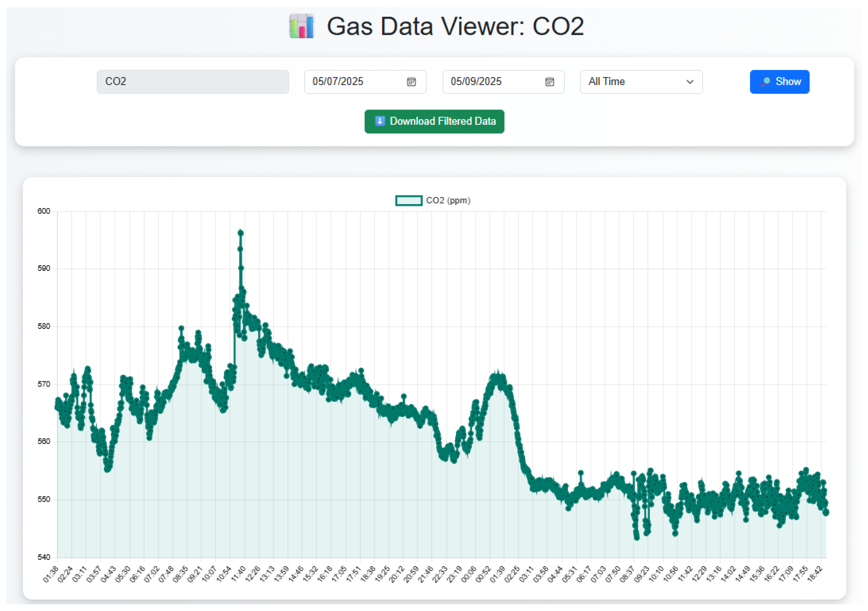Screen dimensions: 868x611
Task: Click the 18:42 x-axis time label
Action: [x=815, y=574]
